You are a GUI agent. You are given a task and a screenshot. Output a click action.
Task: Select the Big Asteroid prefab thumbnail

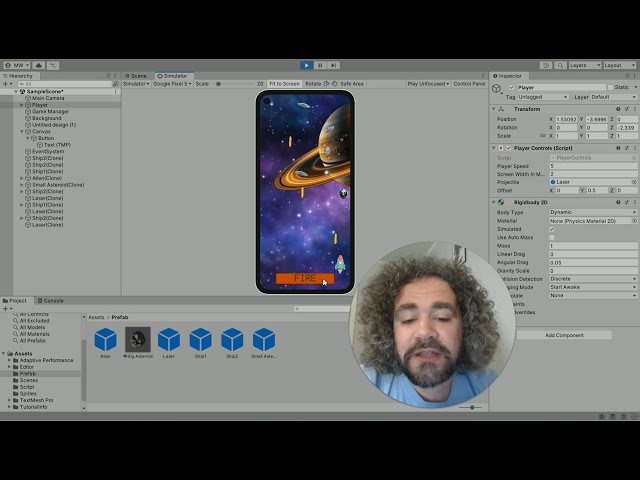click(138, 340)
